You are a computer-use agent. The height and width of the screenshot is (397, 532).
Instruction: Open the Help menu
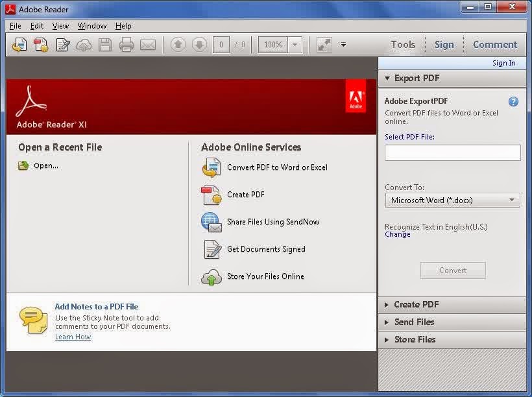[x=123, y=26]
